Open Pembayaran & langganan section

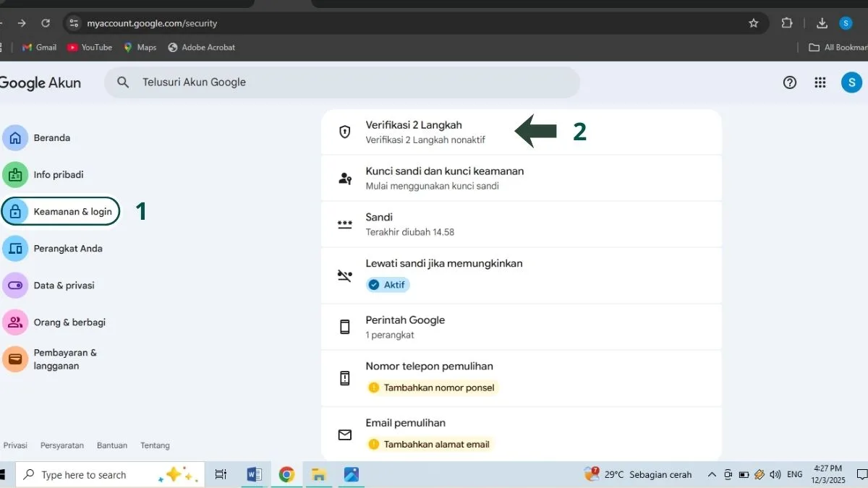pos(64,359)
